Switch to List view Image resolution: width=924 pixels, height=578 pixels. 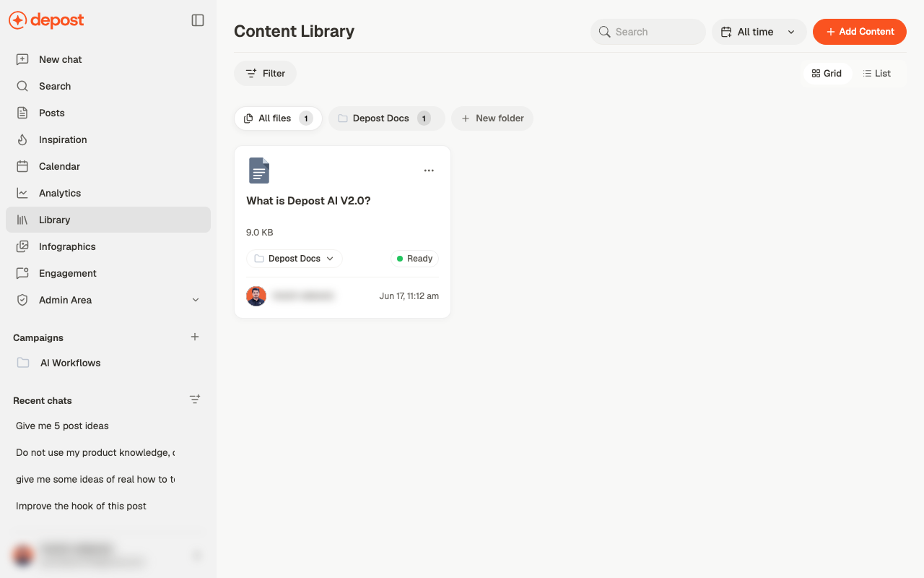click(877, 73)
